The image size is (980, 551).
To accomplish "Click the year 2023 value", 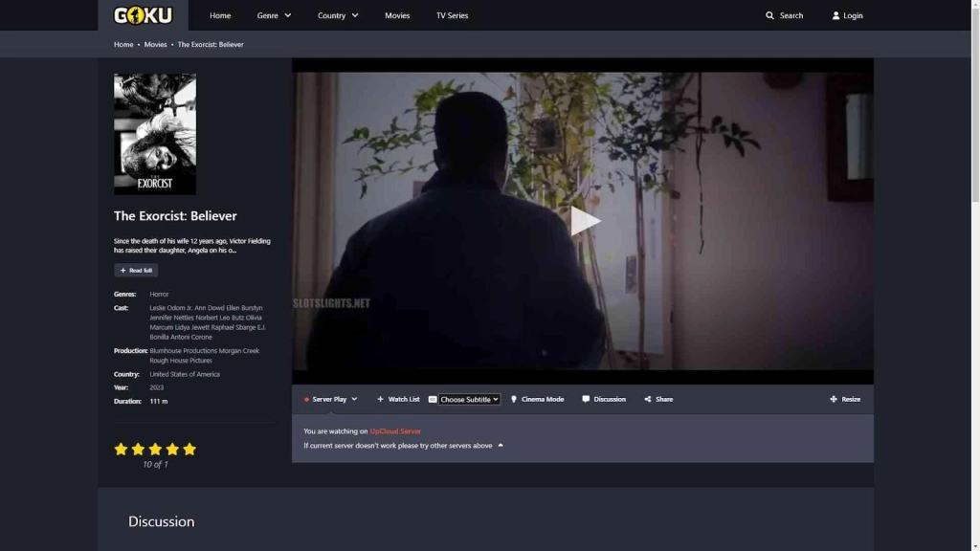I will tap(156, 387).
